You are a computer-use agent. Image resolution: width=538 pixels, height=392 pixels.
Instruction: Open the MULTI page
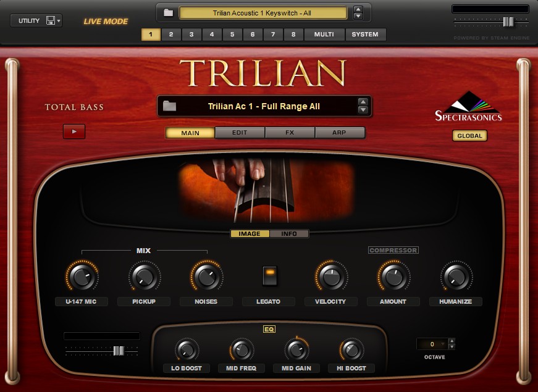coord(324,35)
